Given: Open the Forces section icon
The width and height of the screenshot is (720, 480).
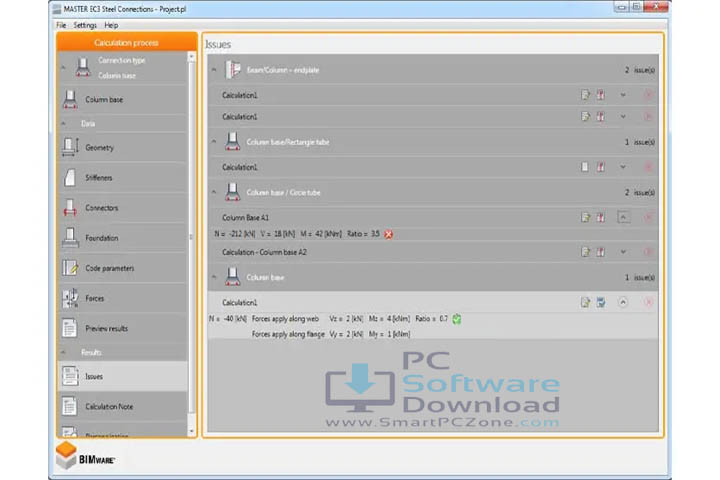Looking at the screenshot, I should 70,298.
